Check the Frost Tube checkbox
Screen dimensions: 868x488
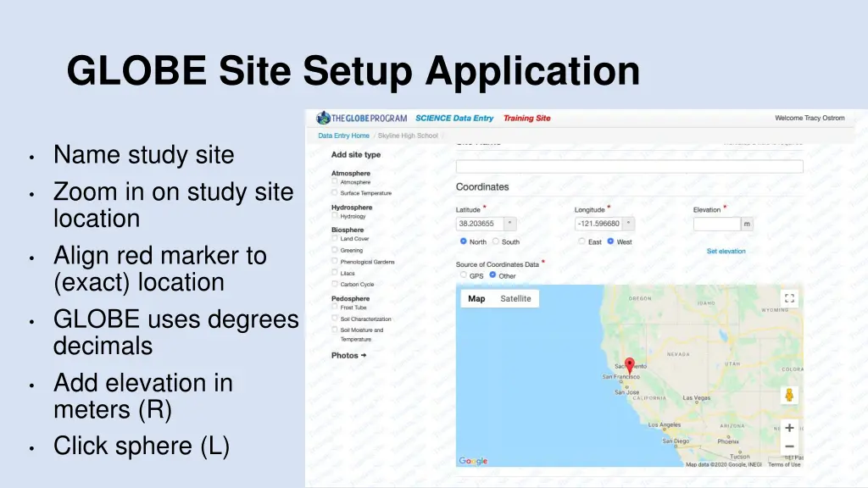pos(334,307)
